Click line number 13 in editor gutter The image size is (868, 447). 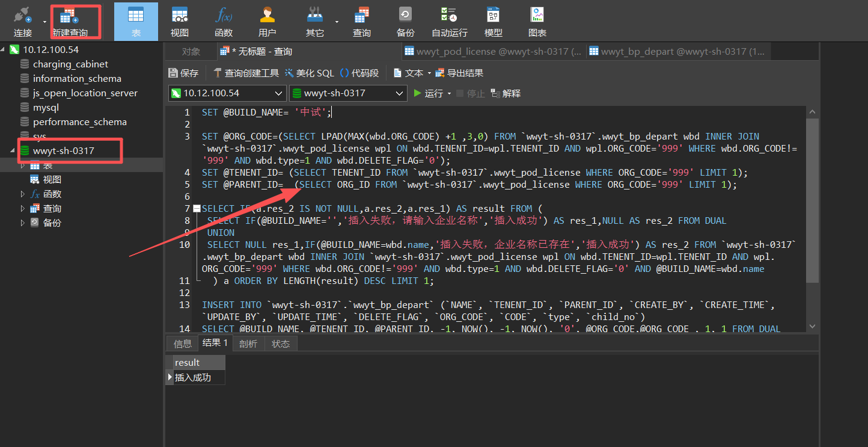tap(184, 305)
